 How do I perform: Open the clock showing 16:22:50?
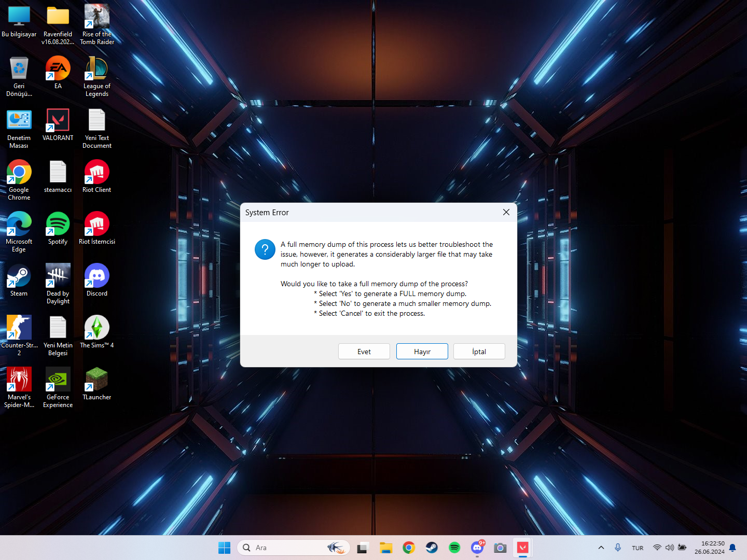pos(710,548)
